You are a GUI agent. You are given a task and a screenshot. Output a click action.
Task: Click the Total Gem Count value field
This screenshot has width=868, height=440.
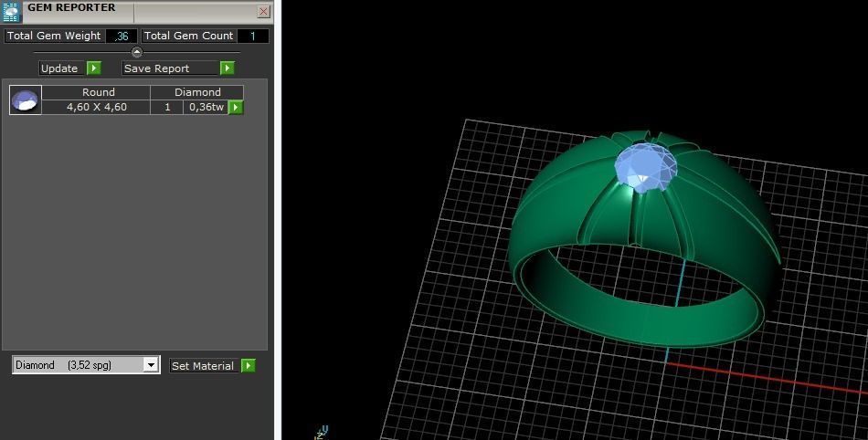pyautogui.click(x=252, y=36)
